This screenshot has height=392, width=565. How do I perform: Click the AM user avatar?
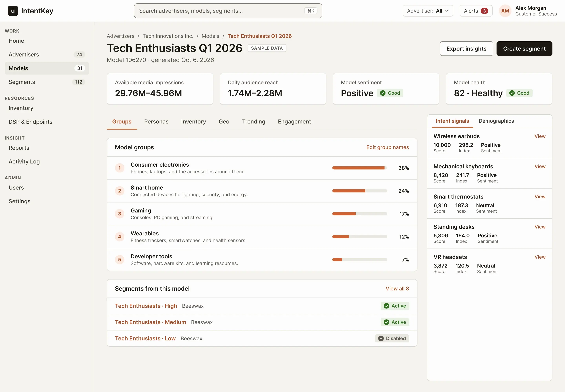505,11
